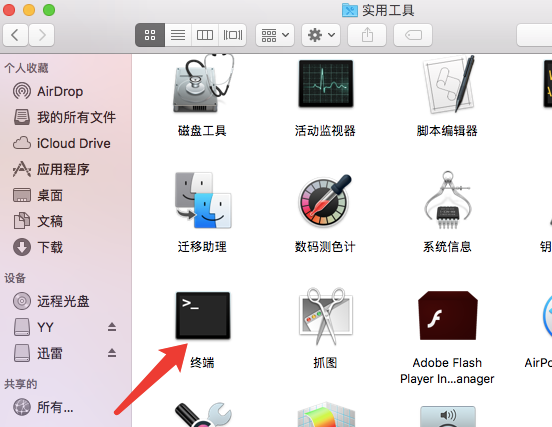Viewport: 552px width, 427px height.
Task: Open Grab (抓图) scissors icon
Action: click(326, 316)
